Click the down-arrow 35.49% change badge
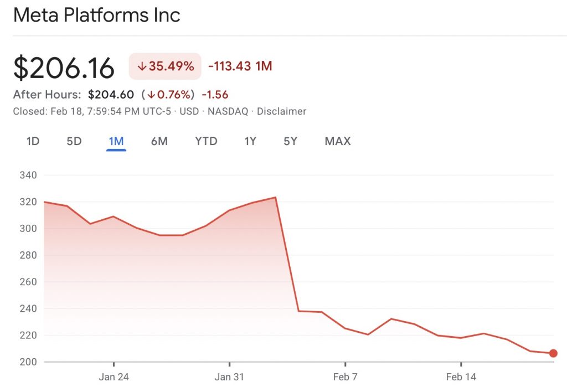The width and height of the screenshot is (567, 392). click(165, 66)
